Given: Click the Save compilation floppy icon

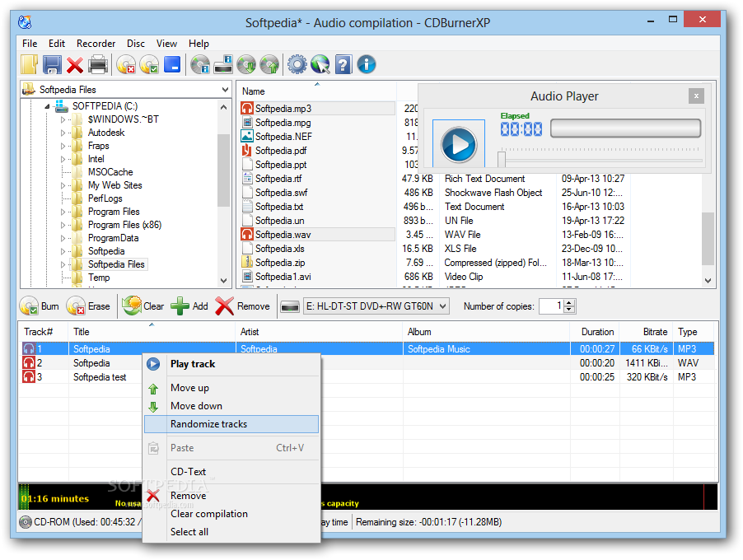Looking at the screenshot, I should click(52, 64).
